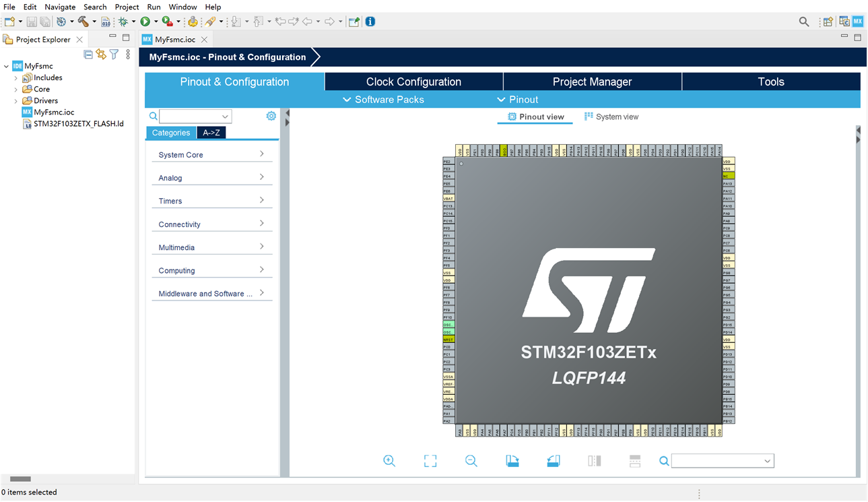The image size is (868, 502).
Task: Click the pin search field below chip
Action: [716, 461]
